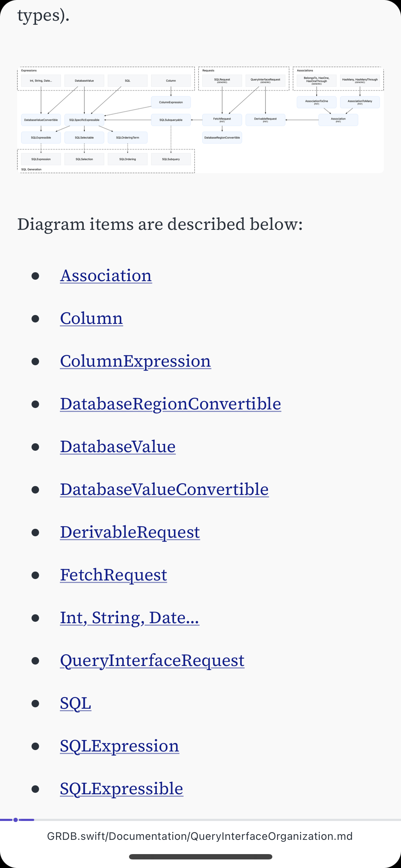The height and width of the screenshot is (868, 401).
Task: Follow the FetchRequest link
Action: pos(113,575)
